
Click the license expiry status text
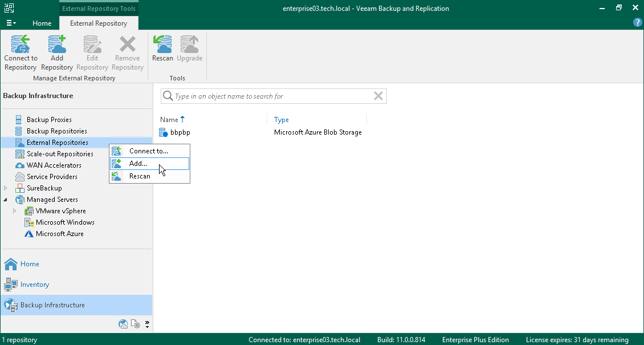pos(577,340)
